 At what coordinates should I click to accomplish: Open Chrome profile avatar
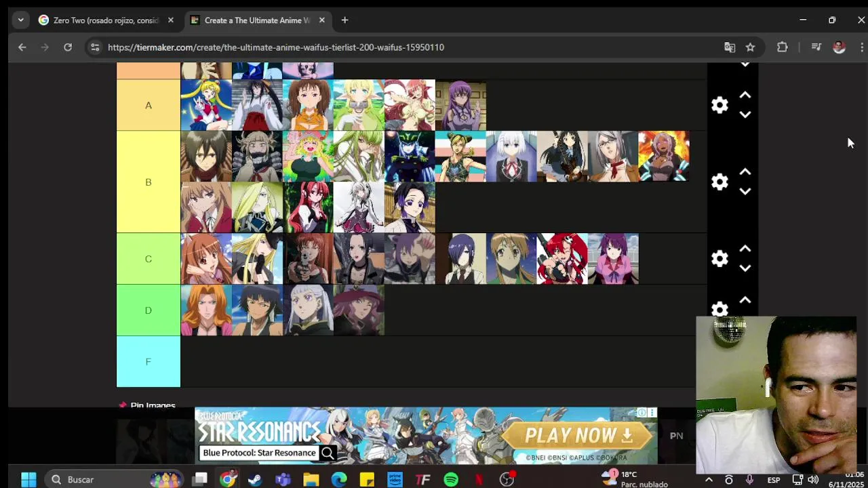tap(839, 47)
